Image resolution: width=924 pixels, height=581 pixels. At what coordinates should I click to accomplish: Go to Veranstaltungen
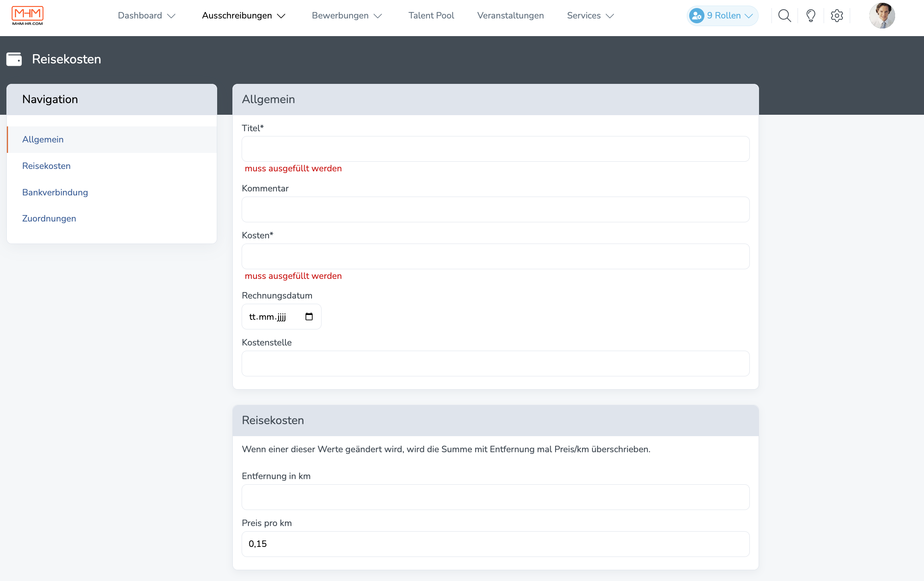(511, 16)
